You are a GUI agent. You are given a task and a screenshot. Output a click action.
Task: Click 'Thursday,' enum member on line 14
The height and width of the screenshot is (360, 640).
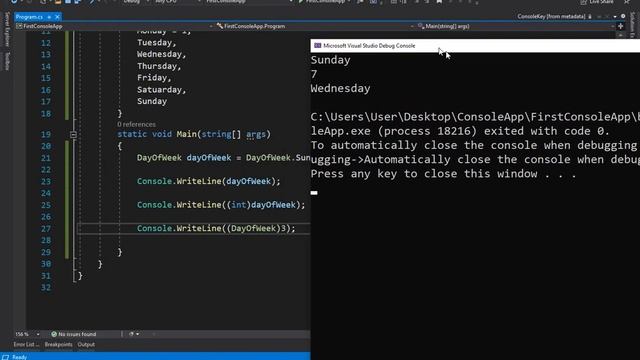click(x=159, y=66)
